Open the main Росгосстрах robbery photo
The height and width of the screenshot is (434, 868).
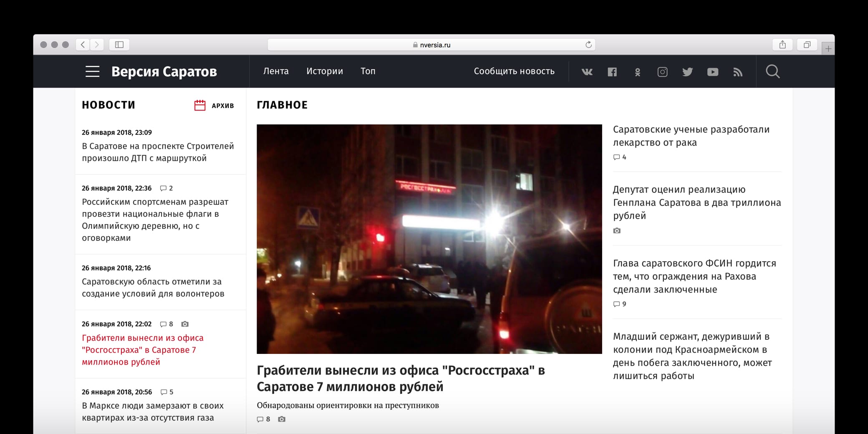[x=429, y=239]
